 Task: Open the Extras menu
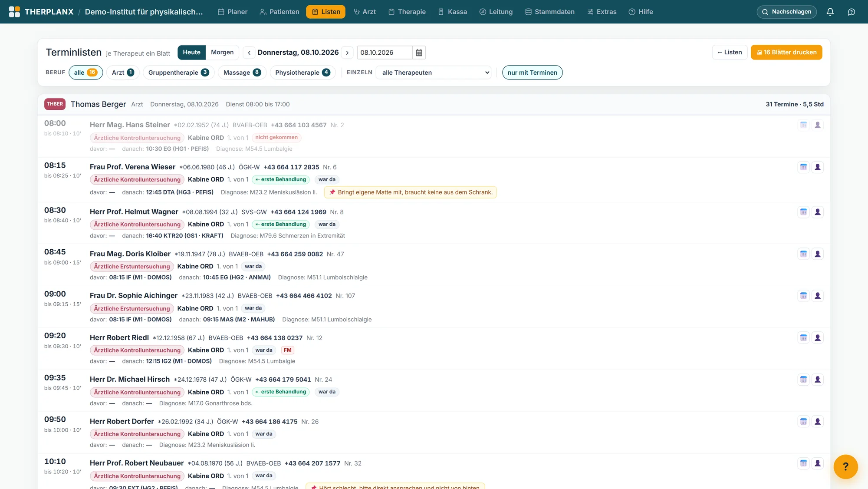click(x=602, y=12)
